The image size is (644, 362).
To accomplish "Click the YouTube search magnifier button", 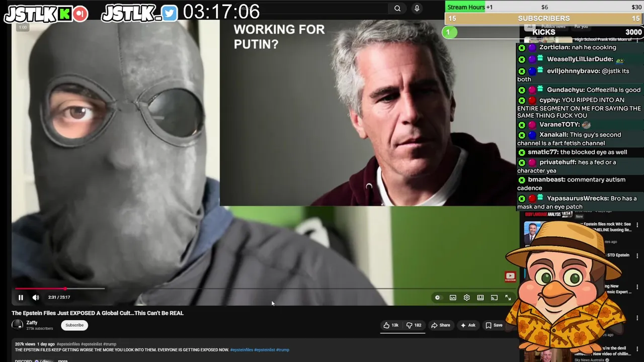I will tap(397, 8).
